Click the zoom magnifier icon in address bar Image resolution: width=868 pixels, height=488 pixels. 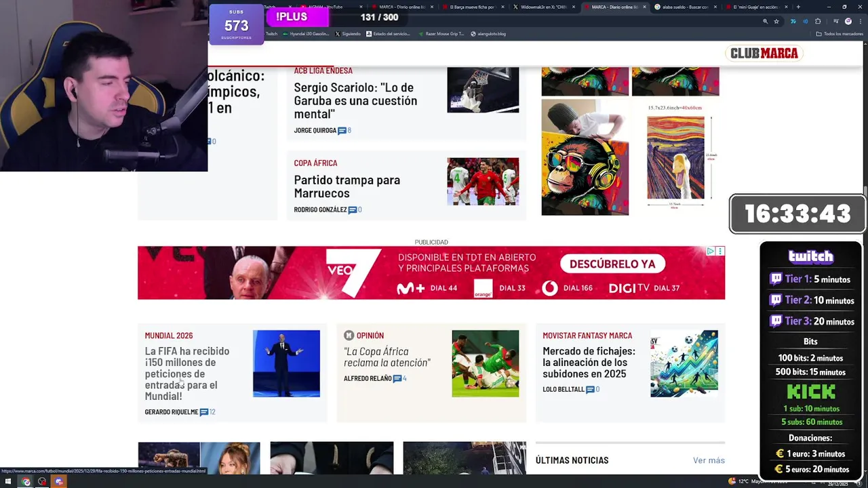pos(765,21)
